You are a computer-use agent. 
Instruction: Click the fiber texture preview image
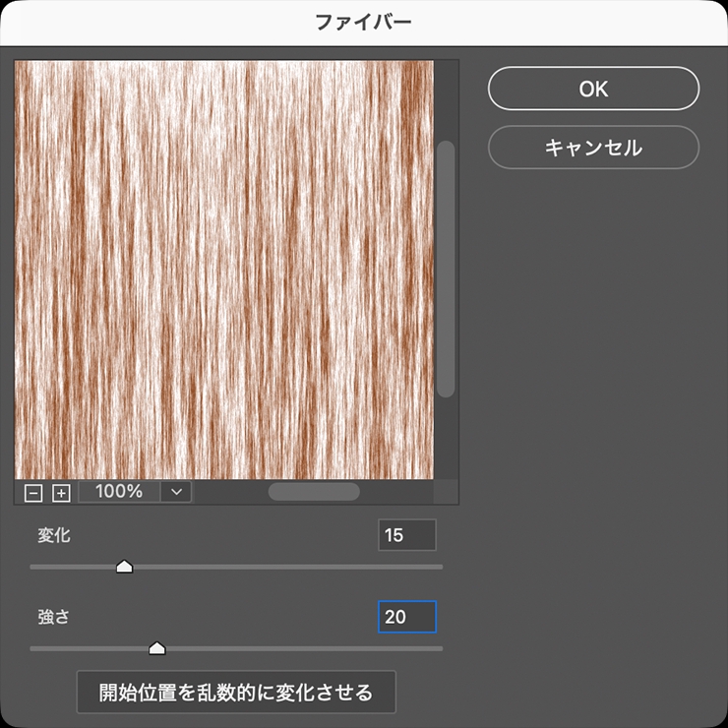click(x=223, y=269)
